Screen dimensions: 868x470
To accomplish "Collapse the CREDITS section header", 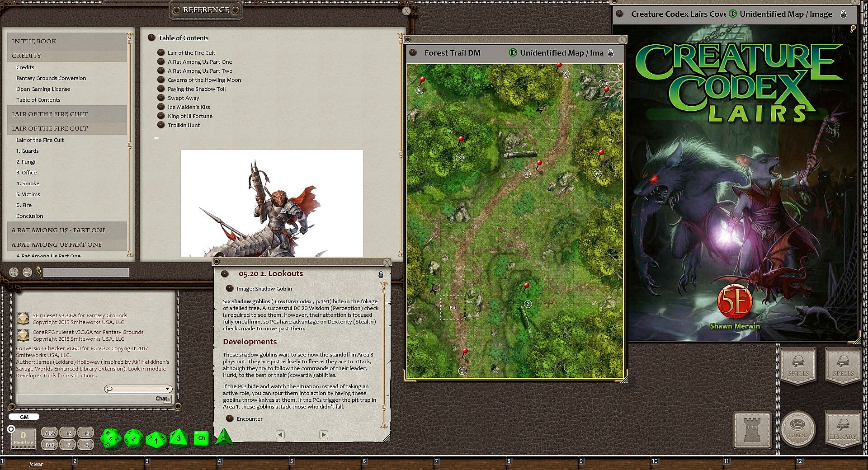I will (x=67, y=56).
